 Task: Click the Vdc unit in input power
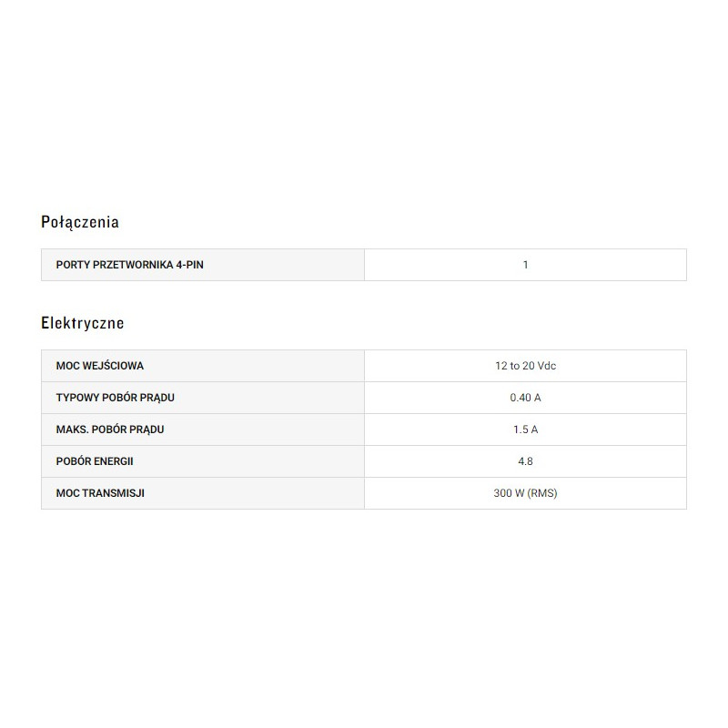pyautogui.click(x=546, y=366)
